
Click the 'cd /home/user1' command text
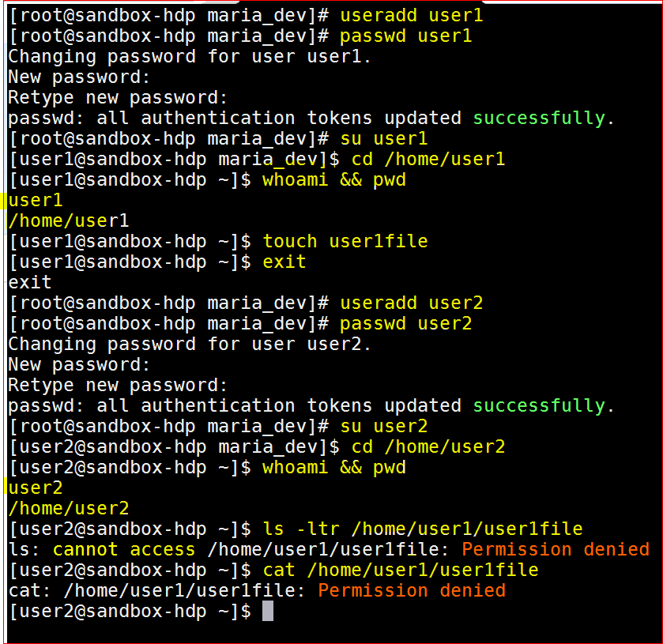(x=428, y=160)
